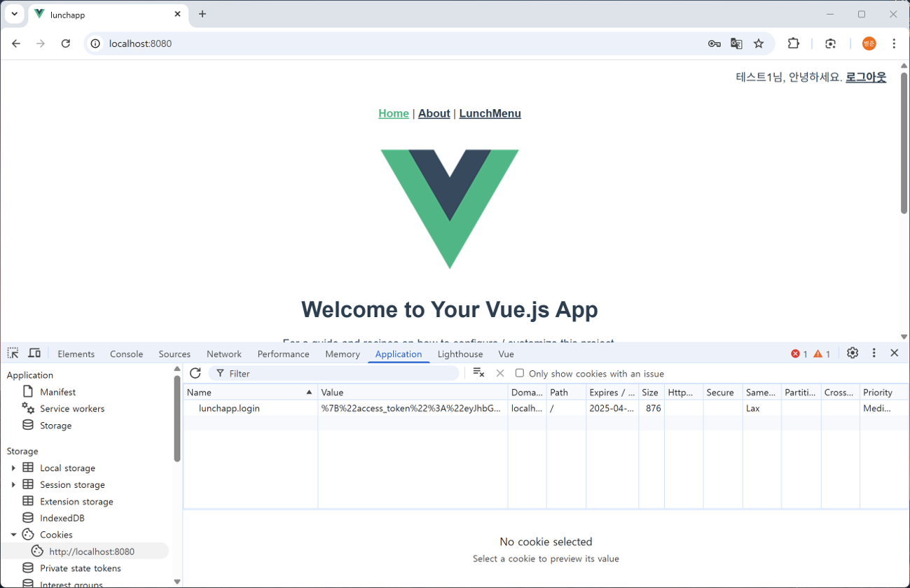The width and height of the screenshot is (910, 588).
Task: Switch to the Memory tab
Action: point(343,354)
